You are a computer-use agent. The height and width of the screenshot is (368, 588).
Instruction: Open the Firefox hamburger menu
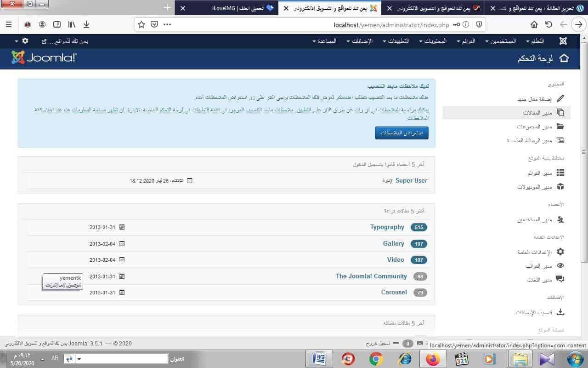point(9,24)
